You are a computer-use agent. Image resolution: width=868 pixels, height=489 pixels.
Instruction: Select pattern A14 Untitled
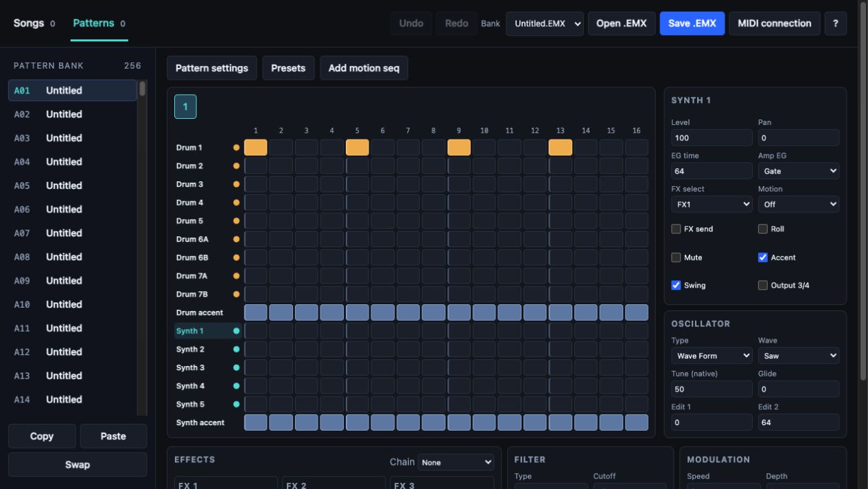73,399
